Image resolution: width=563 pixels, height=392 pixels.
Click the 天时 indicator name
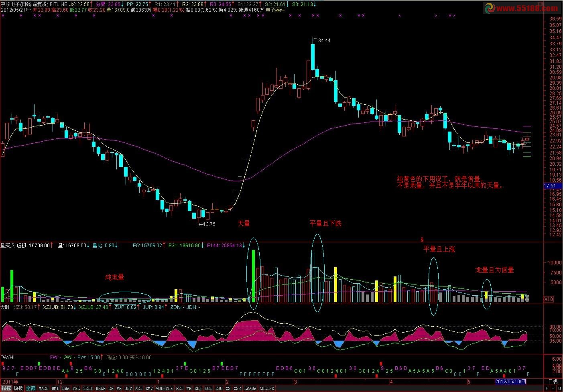coord(5,307)
